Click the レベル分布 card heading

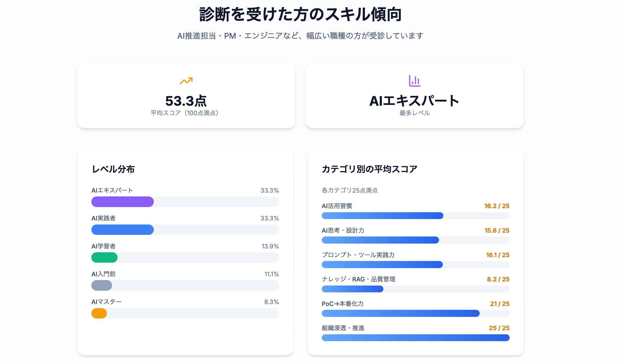[113, 169]
